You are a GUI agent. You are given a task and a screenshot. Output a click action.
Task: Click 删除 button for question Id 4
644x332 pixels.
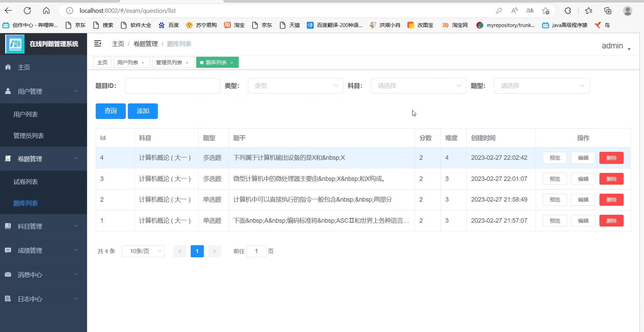(611, 158)
